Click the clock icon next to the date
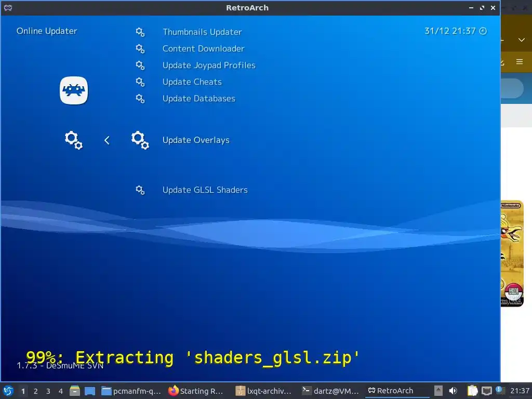This screenshot has width=532, height=399. [x=483, y=31]
